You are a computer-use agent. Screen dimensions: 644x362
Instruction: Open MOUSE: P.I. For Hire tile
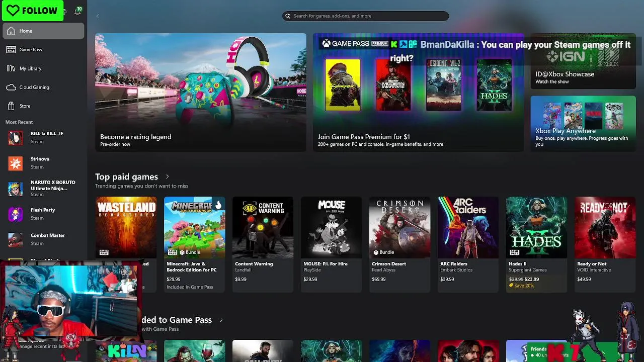tap(332, 244)
